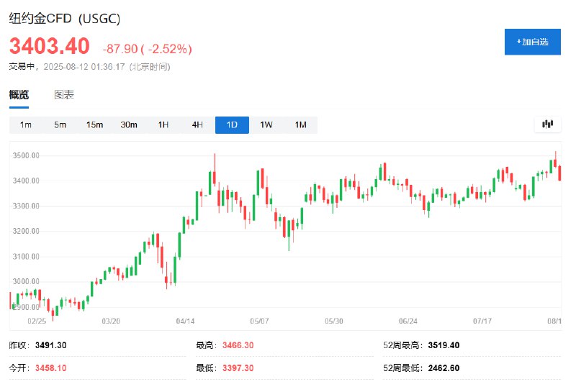Click the latest red candlestick on the chart
The width and height of the screenshot is (576, 392).
[559, 173]
